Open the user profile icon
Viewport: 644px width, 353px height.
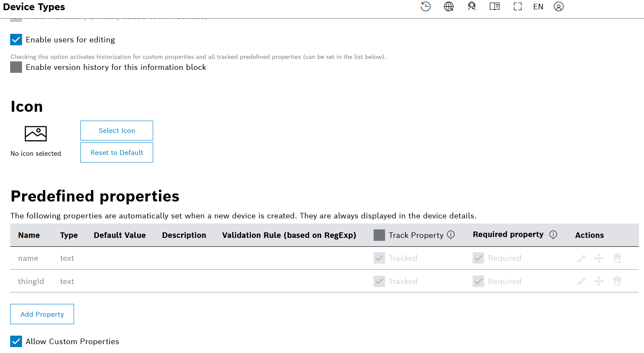(x=559, y=7)
